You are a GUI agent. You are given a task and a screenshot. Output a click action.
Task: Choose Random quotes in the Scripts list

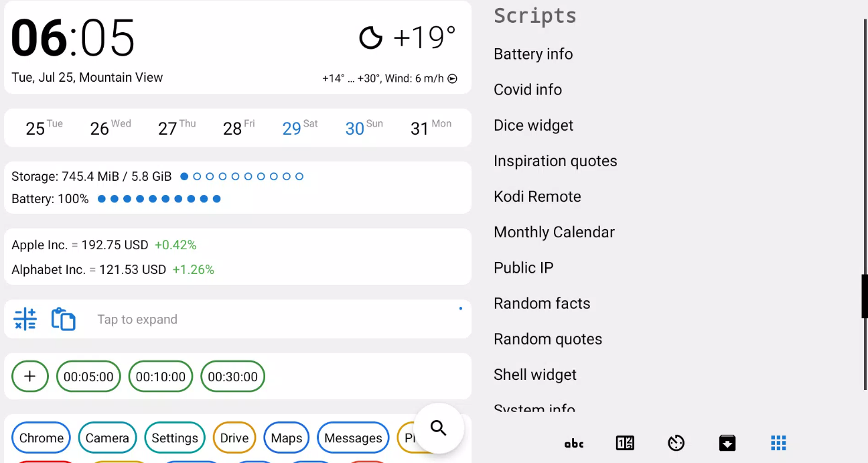pos(548,339)
